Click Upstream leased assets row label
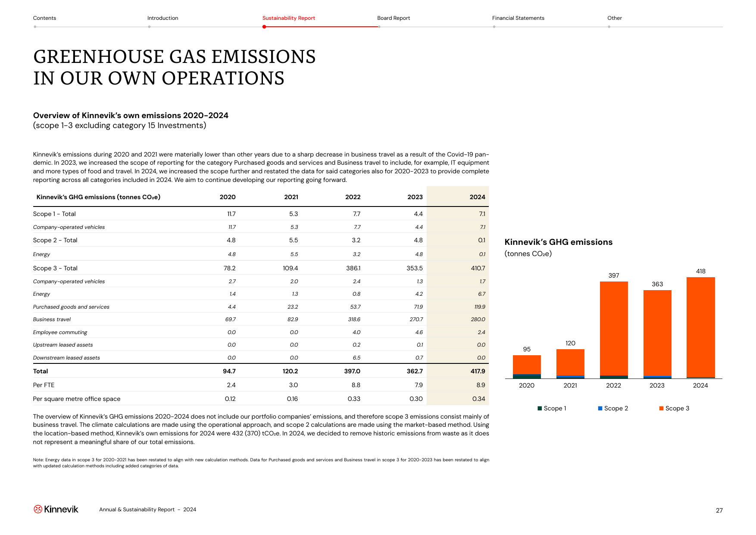 [x=63, y=345]
